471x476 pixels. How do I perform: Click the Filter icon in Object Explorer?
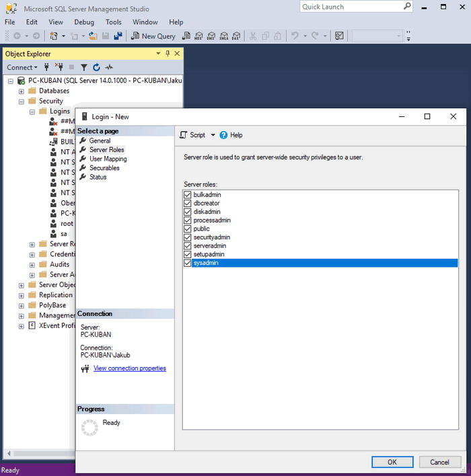pyautogui.click(x=84, y=67)
